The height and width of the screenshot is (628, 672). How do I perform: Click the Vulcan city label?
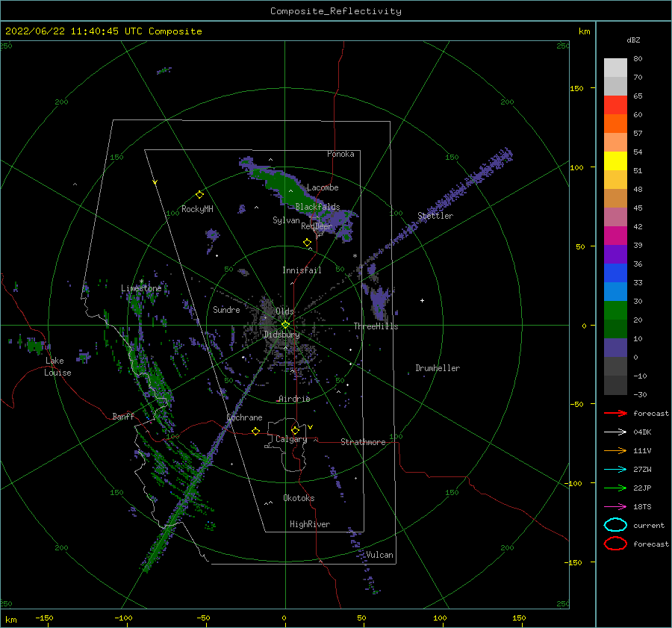coord(379,555)
